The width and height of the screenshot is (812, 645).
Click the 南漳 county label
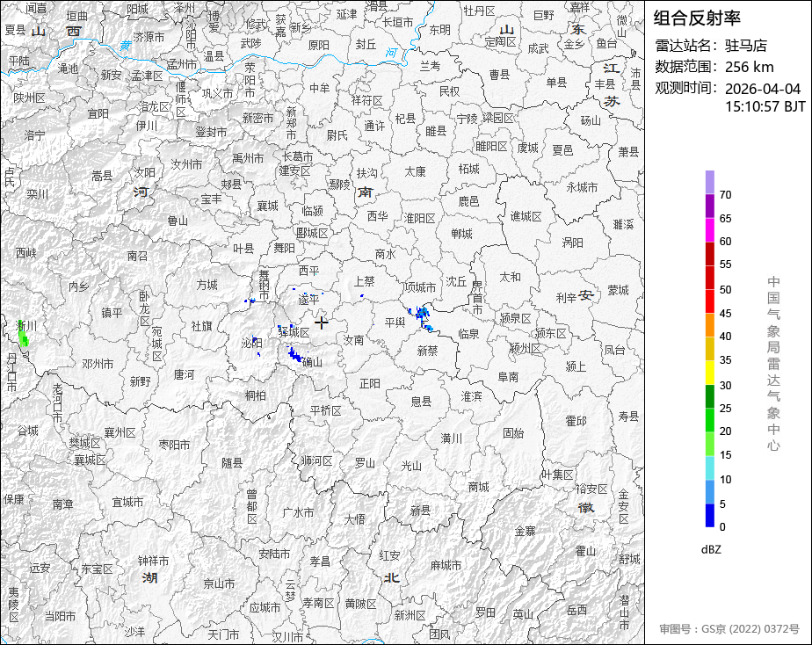(62, 504)
